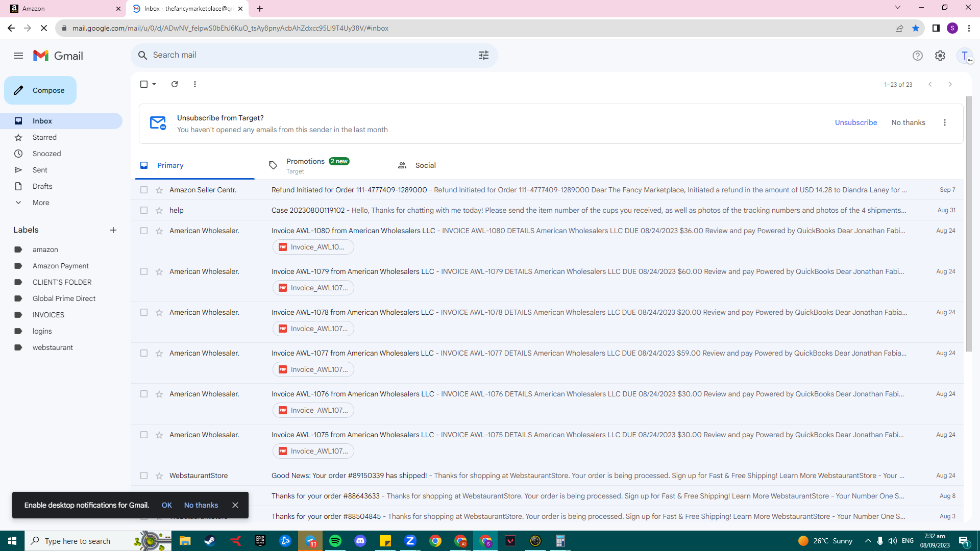
Task: Open Google account avatar menu
Action: tap(965, 56)
